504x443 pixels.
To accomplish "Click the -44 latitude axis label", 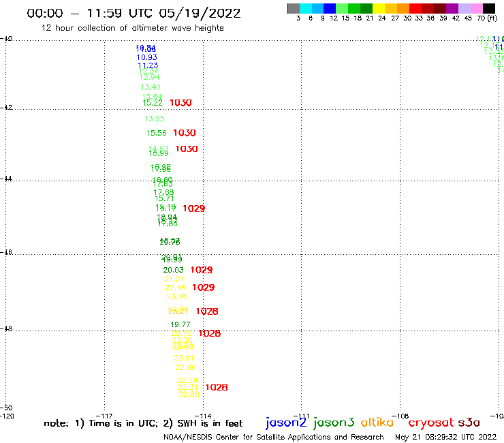I will click(x=6, y=179).
